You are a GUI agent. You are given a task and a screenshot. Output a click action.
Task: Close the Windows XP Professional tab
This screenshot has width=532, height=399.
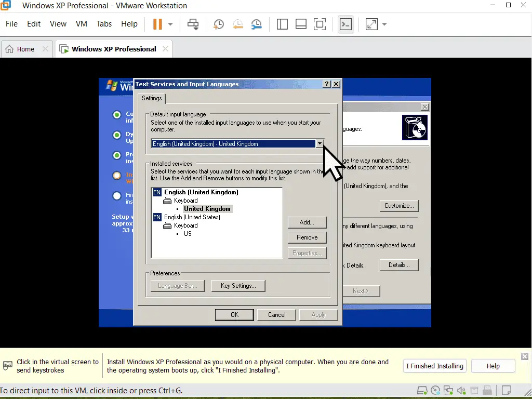165,49
